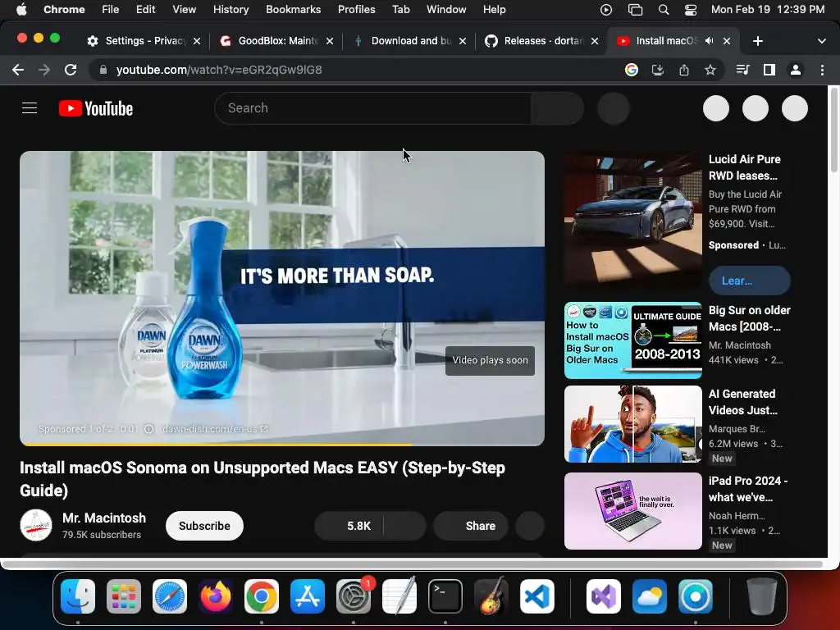Click the ad info icon in player
Viewport: 840px width, 630px height.
[149, 429]
